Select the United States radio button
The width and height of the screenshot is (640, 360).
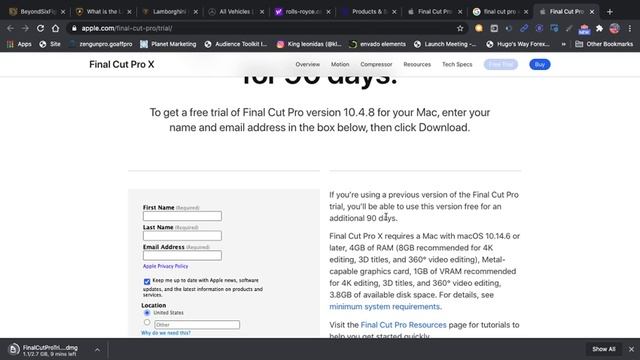click(x=147, y=313)
